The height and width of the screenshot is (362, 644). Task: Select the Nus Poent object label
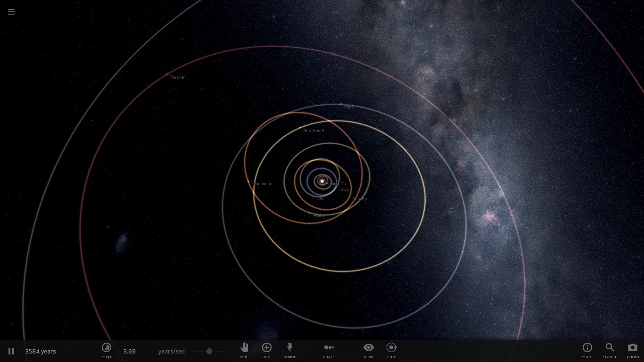point(314,130)
